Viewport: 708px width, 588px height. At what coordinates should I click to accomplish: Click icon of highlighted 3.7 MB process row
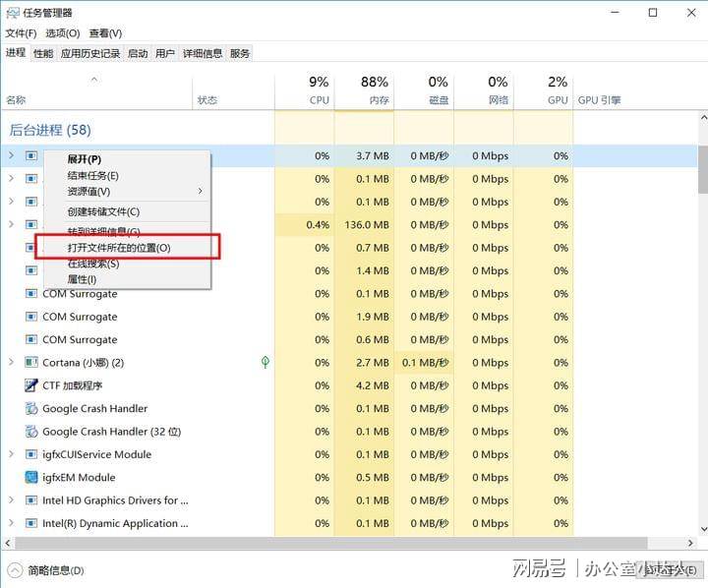click(31, 155)
